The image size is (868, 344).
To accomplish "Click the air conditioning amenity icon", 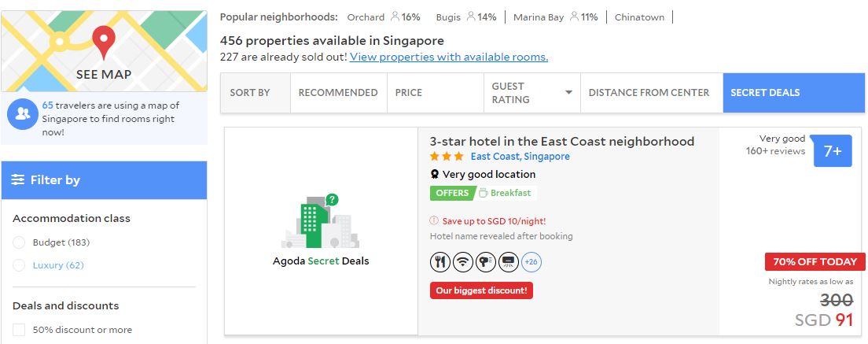I will click(x=509, y=262).
